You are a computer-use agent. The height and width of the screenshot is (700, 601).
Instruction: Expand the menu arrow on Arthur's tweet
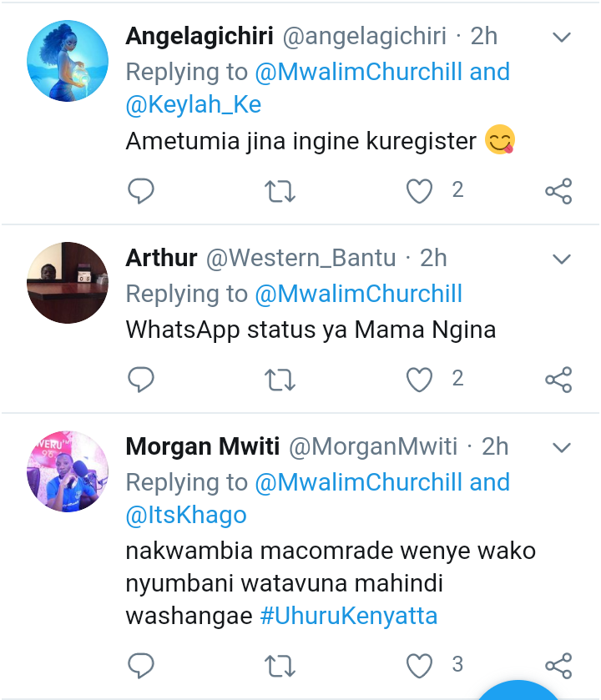pos(562,259)
